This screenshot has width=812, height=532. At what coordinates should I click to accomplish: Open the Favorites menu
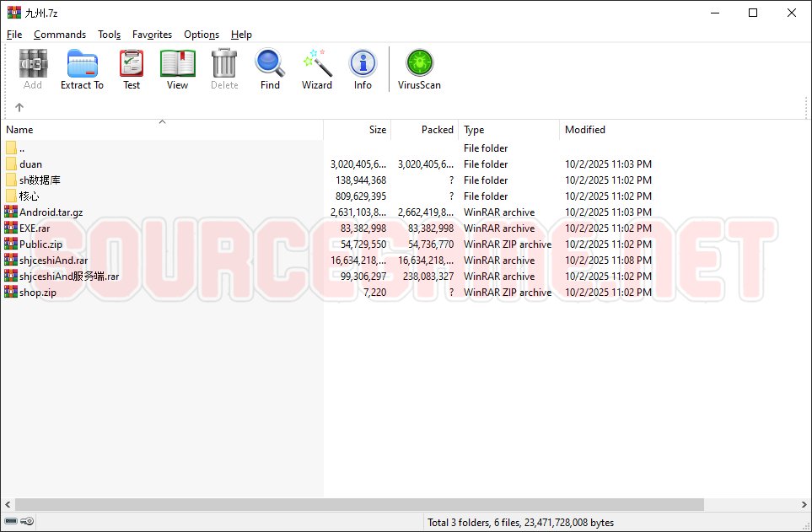[x=152, y=35]
